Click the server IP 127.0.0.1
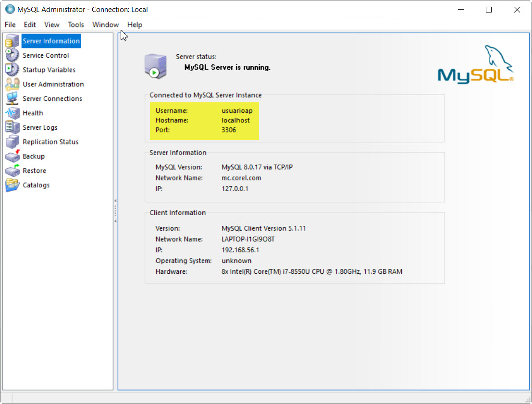 tap(235, 189)
